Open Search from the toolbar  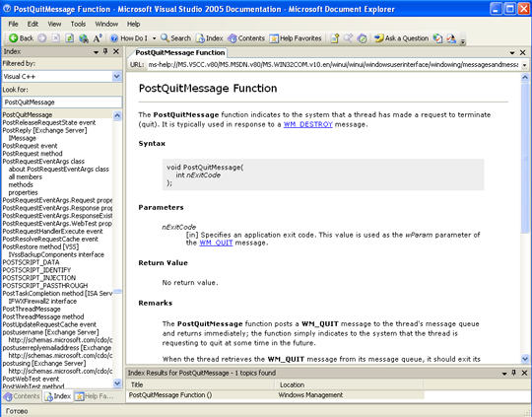[175, 38]
